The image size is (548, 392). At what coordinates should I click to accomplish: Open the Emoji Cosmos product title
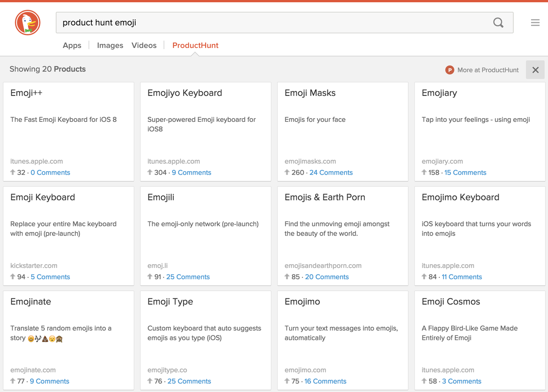pos(451,302)
